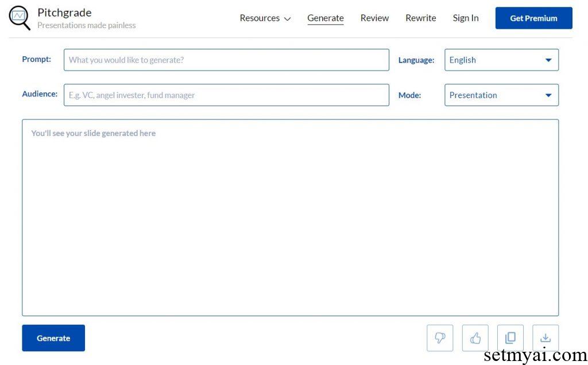Click the Pitchgrade magnifying glass logo
This screenshot has width=588, height=365.
pos(19,18)
